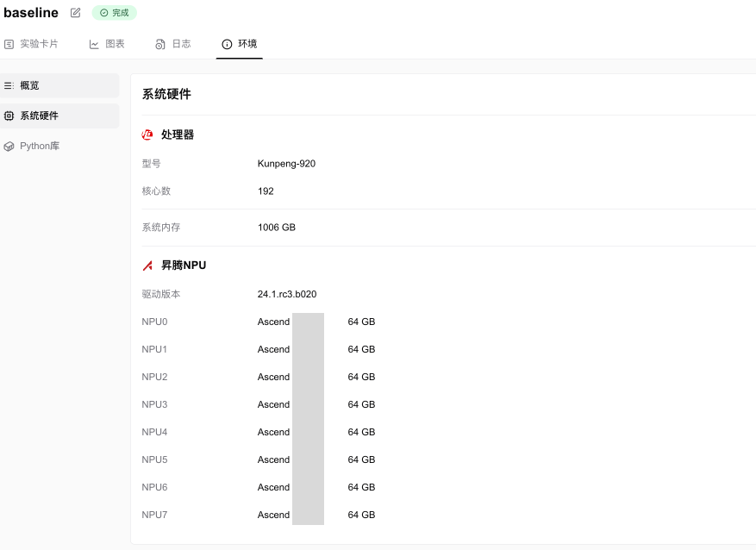This screenshot has width=756, height=550.
Task: Click the red 处理器 CPU icon
Action: pyautogui.click(x=147, y=134)
